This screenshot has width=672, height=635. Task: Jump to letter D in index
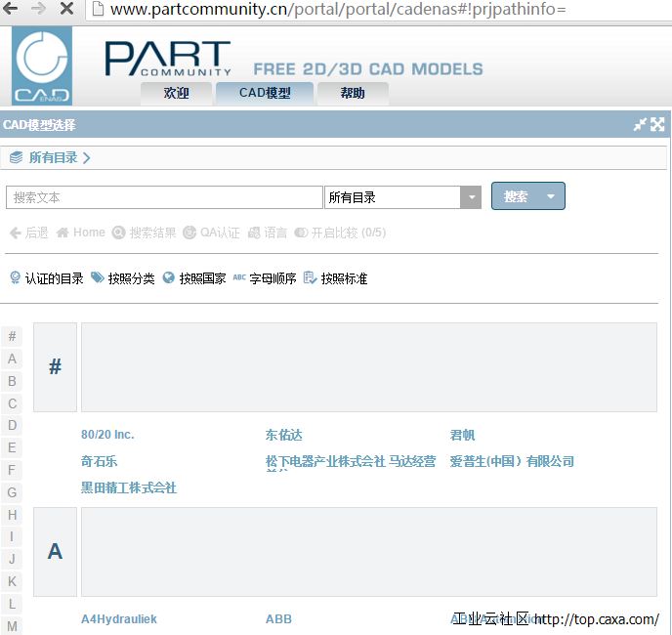pos(12,425)
